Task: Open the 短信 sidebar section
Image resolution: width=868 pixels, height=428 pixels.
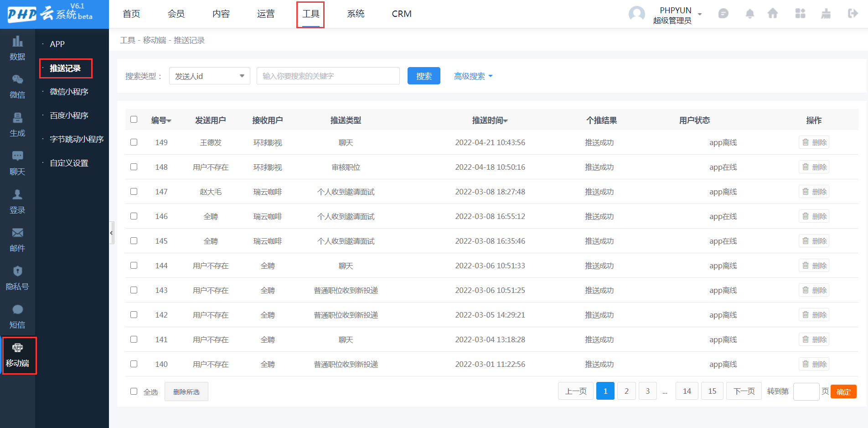Action: pyautogui.click(x=17, y=317)
